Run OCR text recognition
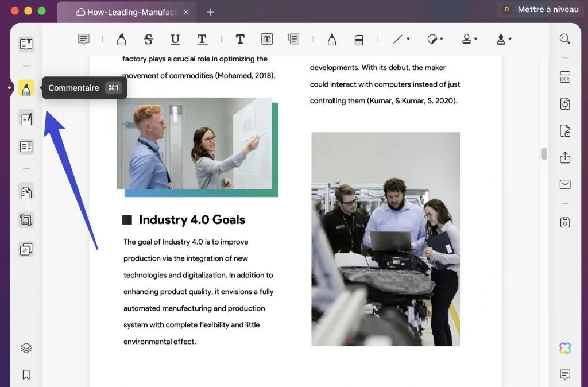The width and height of the screenshot is (588, 387). [x=565, y=78]
